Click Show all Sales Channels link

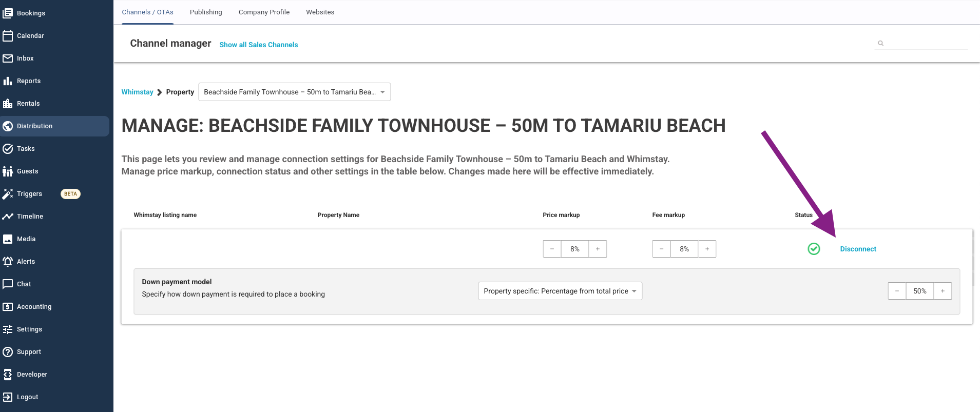click(x=258, y=45)
